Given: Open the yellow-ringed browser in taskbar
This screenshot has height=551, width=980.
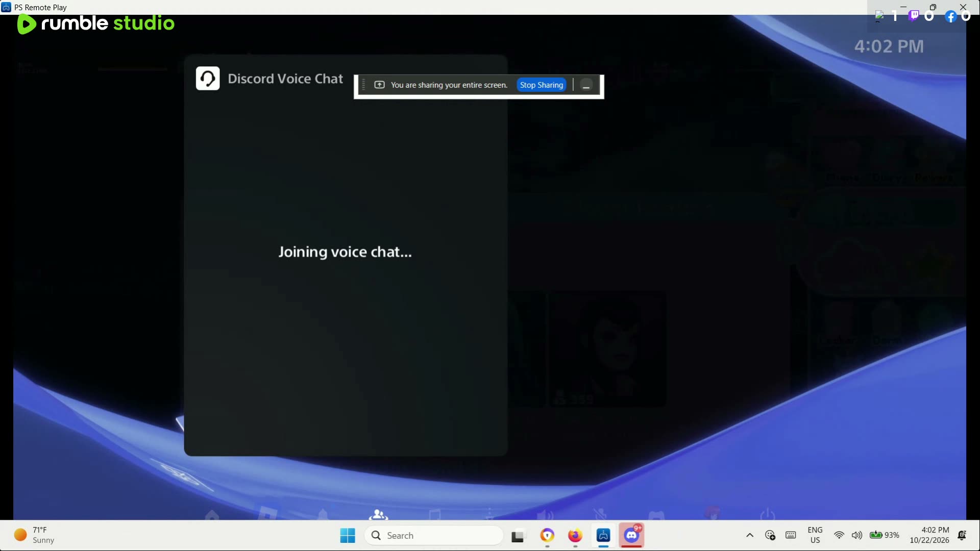Looking at the screenshot, I should pos(547,536).
